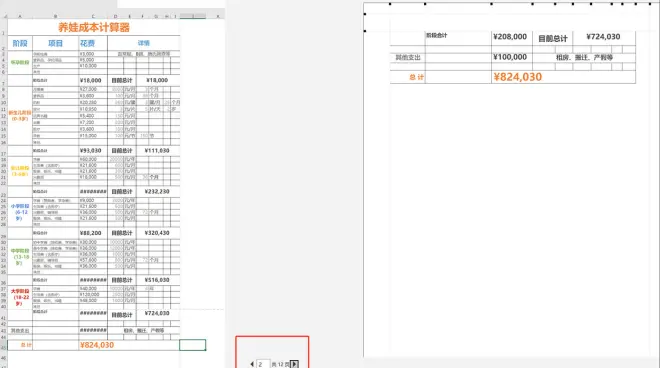Select column K header
Viewport: 660px width, 368px height.
218,16
